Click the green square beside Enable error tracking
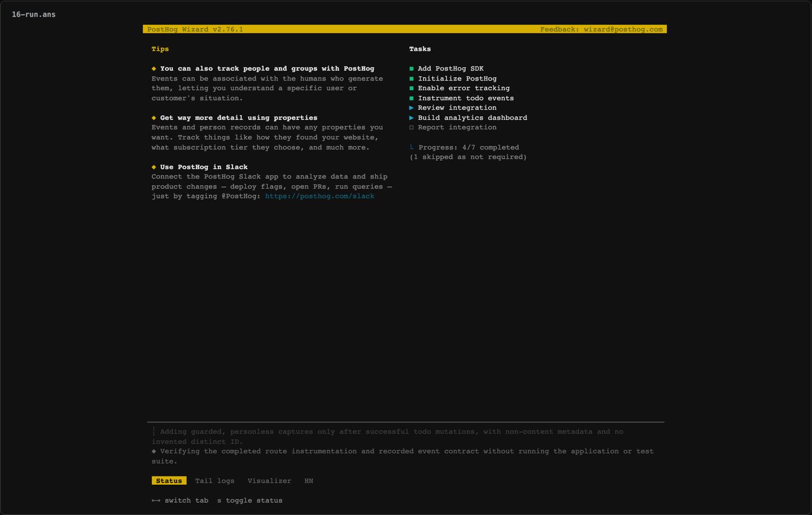Viewport: 812px width, 515px height. point(412,88)
